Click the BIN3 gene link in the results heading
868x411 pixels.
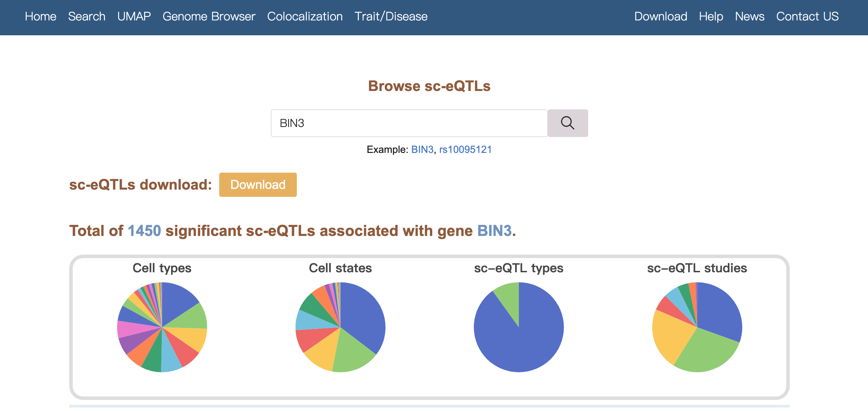pos(494,231)
